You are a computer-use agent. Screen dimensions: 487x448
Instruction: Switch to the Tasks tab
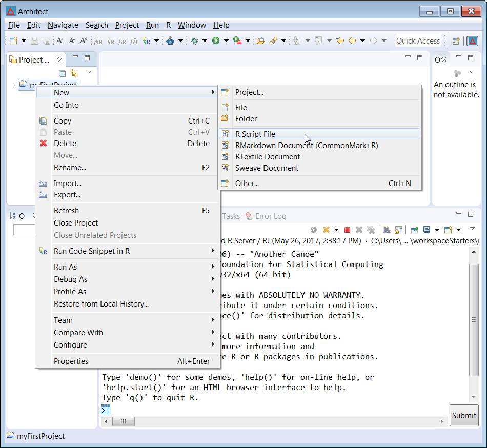pos(231,216)
